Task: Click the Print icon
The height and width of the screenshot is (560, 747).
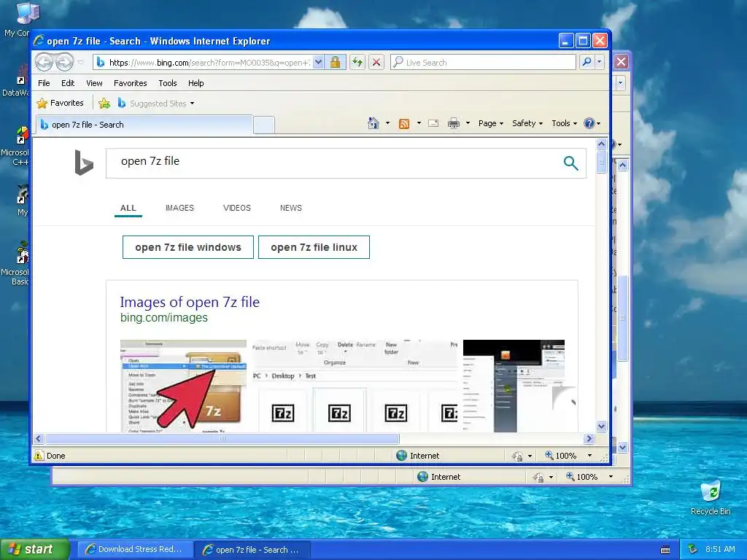Action: pyautogui.click(x=454, y=124)
